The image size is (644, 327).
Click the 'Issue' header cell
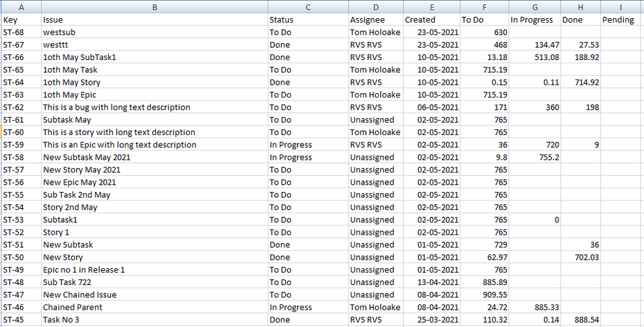pos(154,20)
